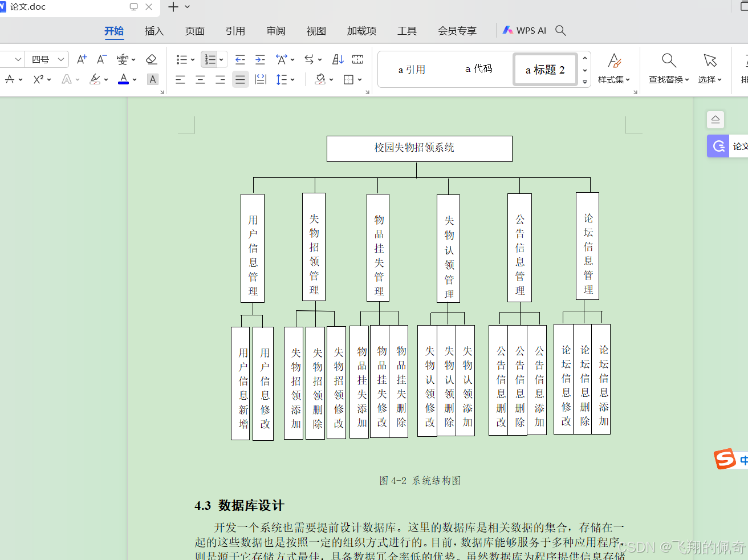
Task: Clear formatting with the eraser icon
Action: click(151, 59)
